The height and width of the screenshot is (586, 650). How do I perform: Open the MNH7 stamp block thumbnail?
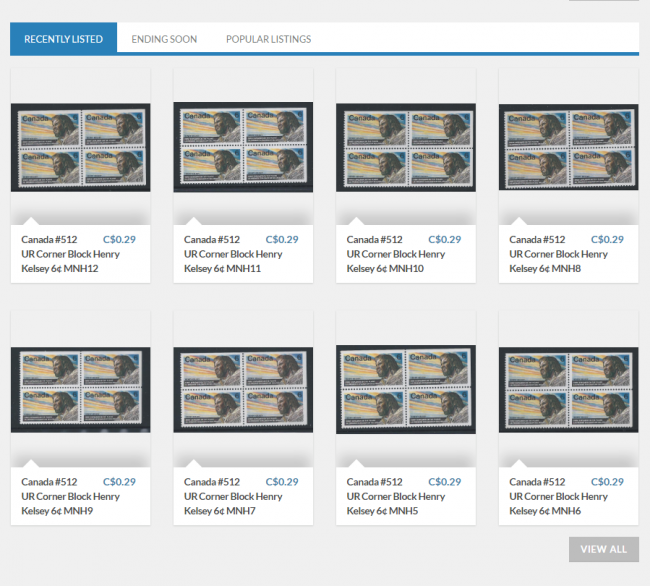click(243, 390)
